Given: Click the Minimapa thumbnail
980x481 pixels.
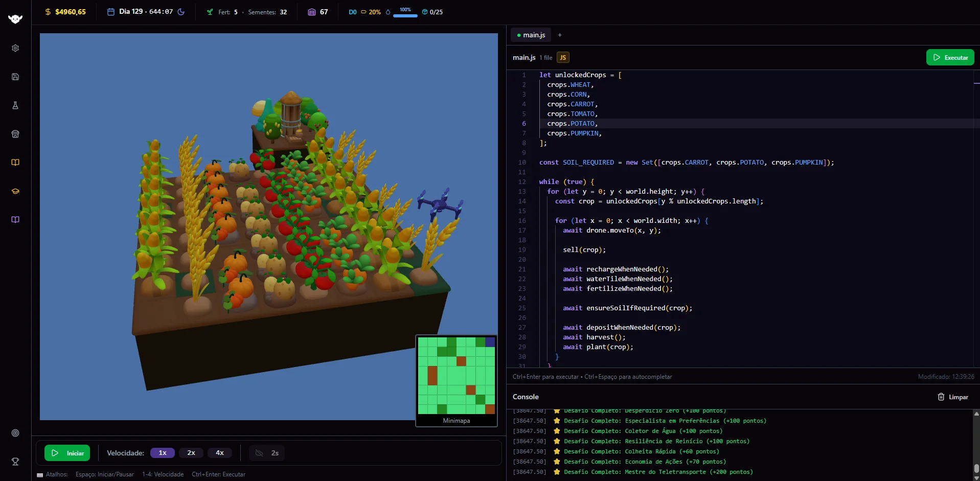Looking at the screenshot, I should click(x=456, y=377).
